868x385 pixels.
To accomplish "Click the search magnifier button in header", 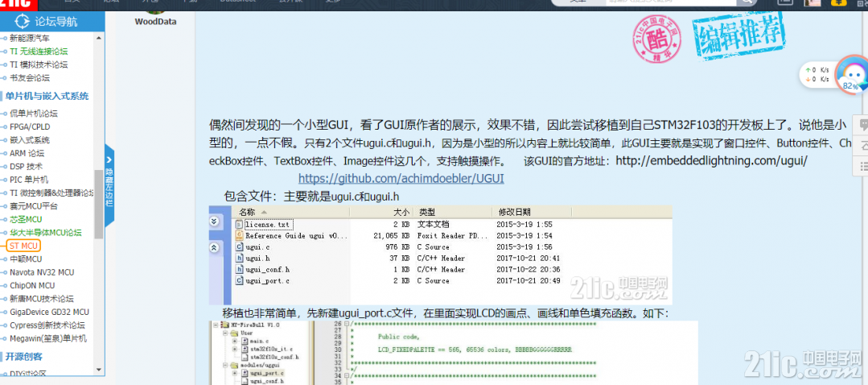I will pyautogui.click(x=746, y=2).
